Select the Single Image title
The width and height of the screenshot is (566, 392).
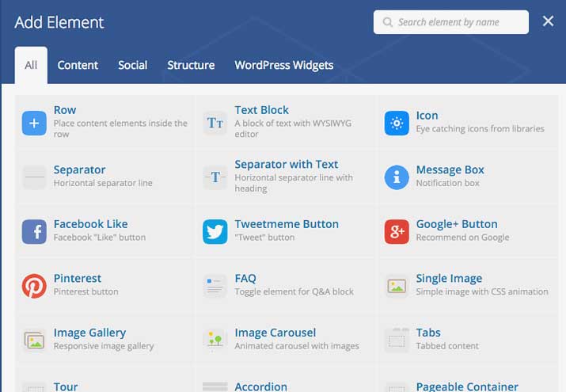(449, 278)
